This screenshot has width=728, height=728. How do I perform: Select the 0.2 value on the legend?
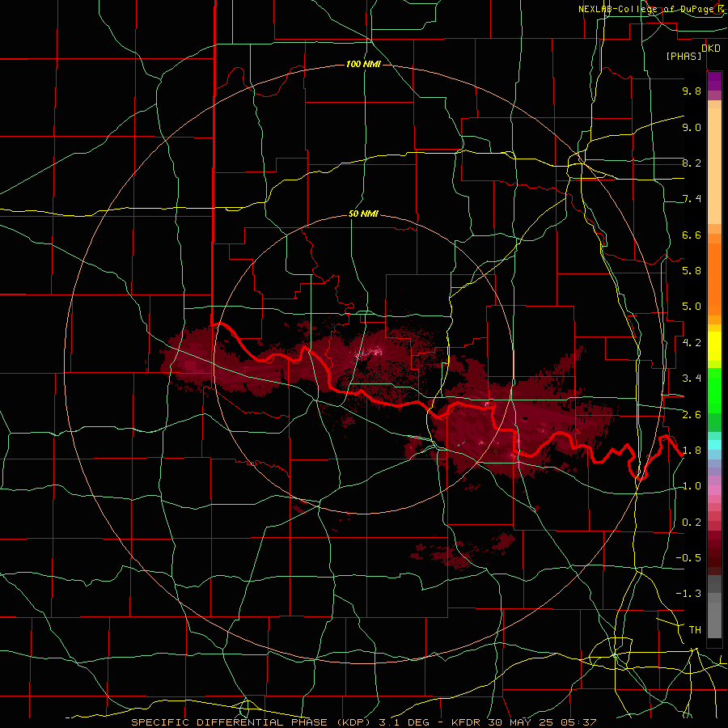point(692,523)
